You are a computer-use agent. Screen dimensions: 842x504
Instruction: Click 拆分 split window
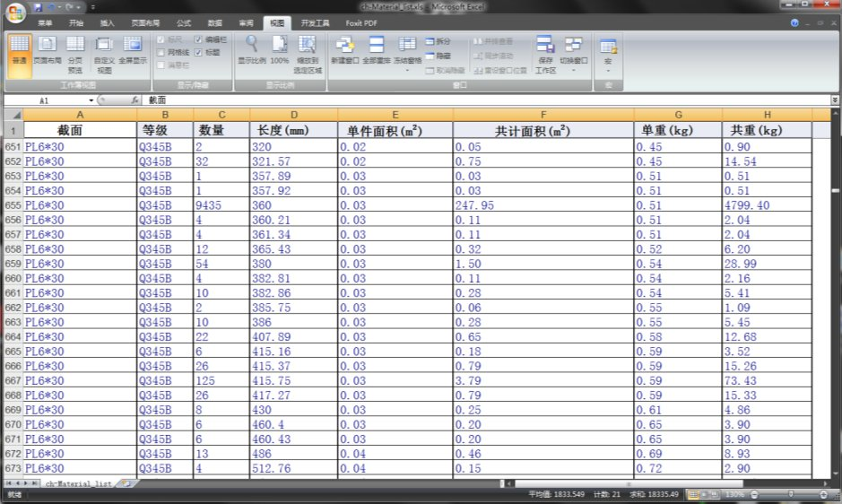point(438,41)
